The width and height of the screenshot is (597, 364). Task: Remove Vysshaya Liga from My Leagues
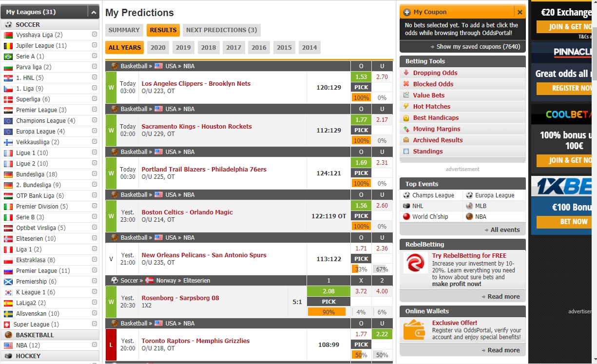95,35
